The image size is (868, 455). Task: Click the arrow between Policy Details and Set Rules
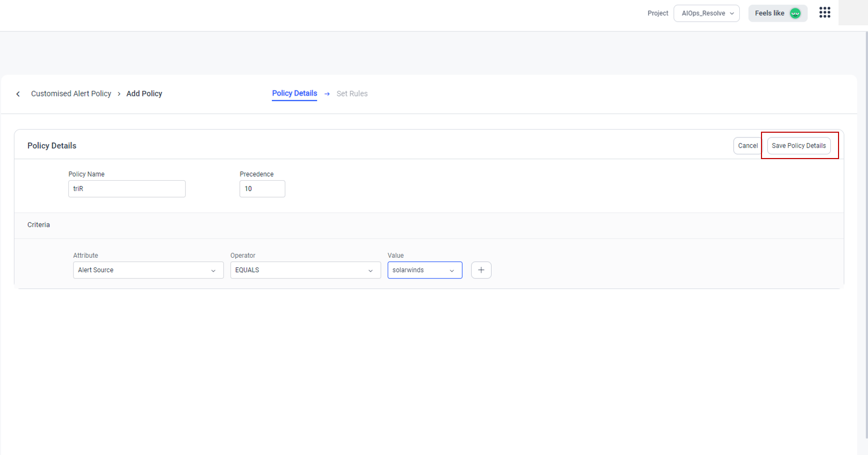point(327,94)
